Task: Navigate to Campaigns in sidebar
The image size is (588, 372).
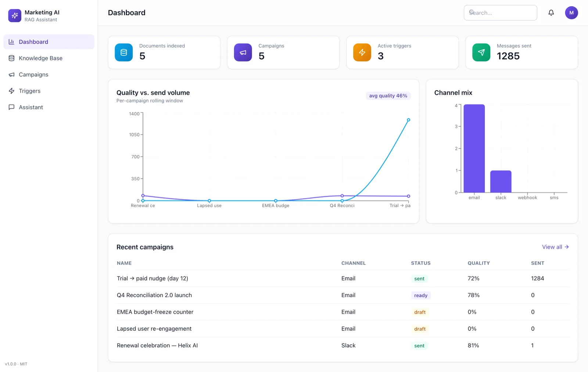Action: (49, 75)
